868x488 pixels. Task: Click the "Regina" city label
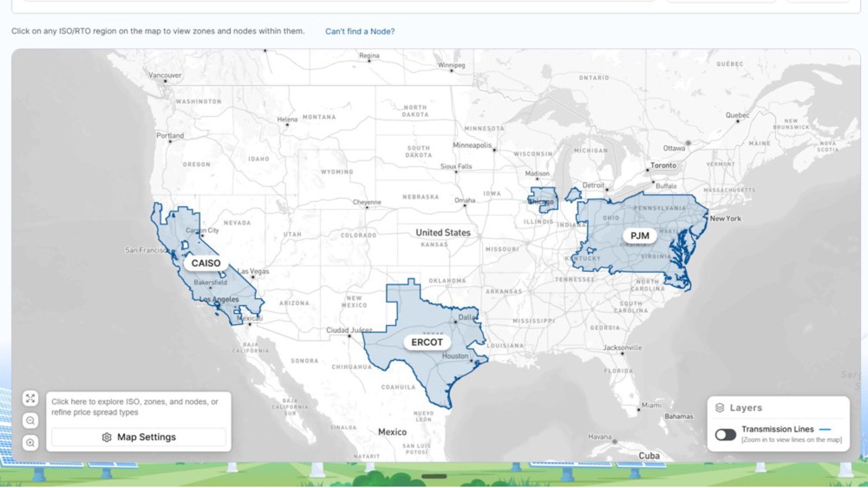(369, 55)
